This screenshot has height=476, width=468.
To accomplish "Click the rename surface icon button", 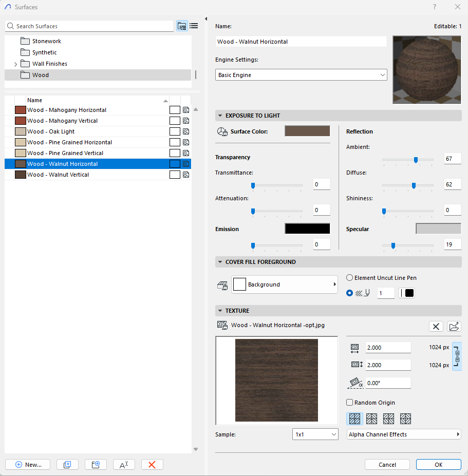I will [124, 464].
